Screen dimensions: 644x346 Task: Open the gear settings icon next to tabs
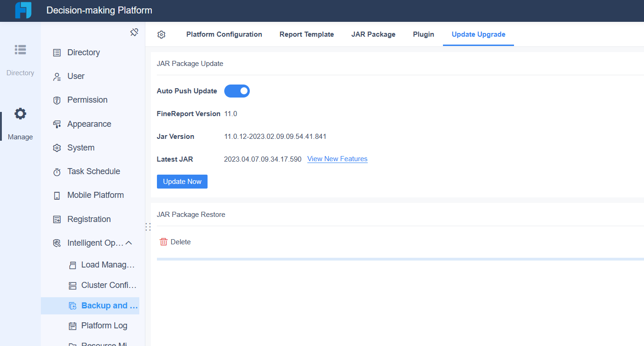point(161,34)
